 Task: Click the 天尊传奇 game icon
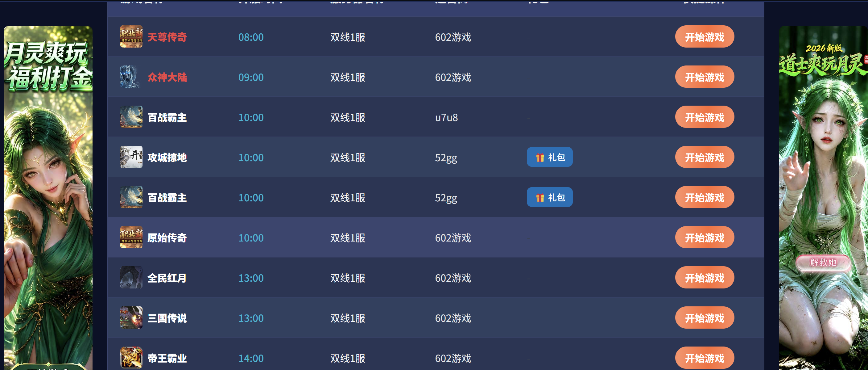pyautogui.click(x=131, y=36)
